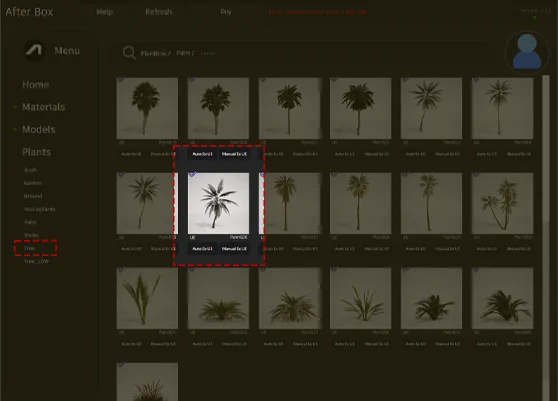Click Auto Ex UE under second thumbnail, row one
The width and height of the screenshot is (558, 401).
point(202,154)
